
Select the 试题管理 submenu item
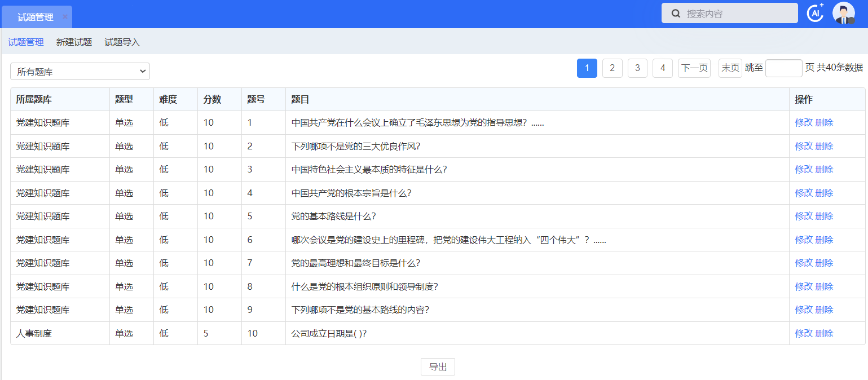click(x=26, y=42)
